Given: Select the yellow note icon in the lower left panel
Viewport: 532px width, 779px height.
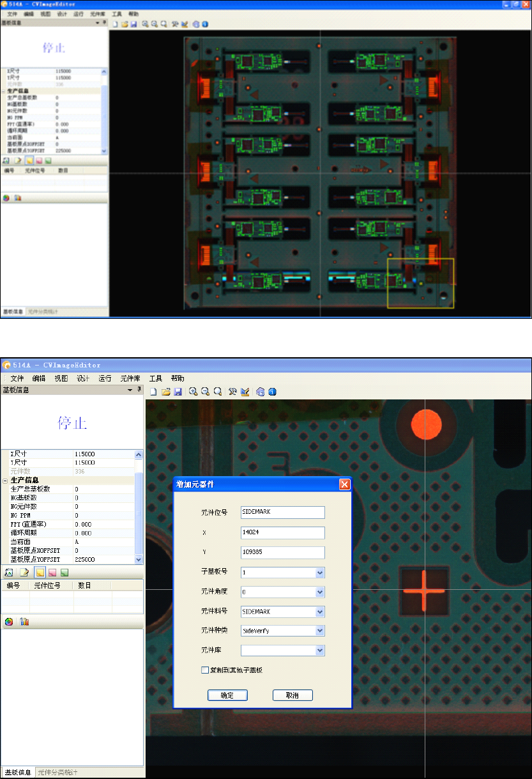Looking at the screenshot, I should pos(40,572).
